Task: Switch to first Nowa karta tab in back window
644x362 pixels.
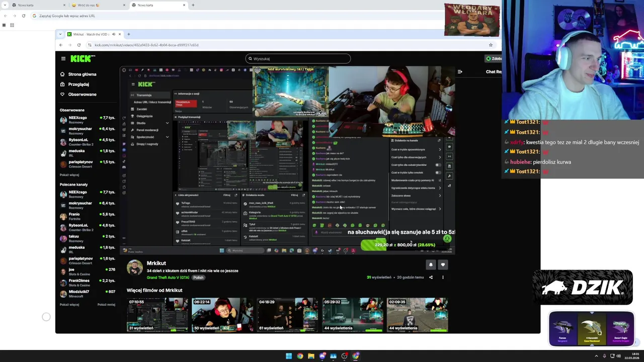Action: pos(39,5)
